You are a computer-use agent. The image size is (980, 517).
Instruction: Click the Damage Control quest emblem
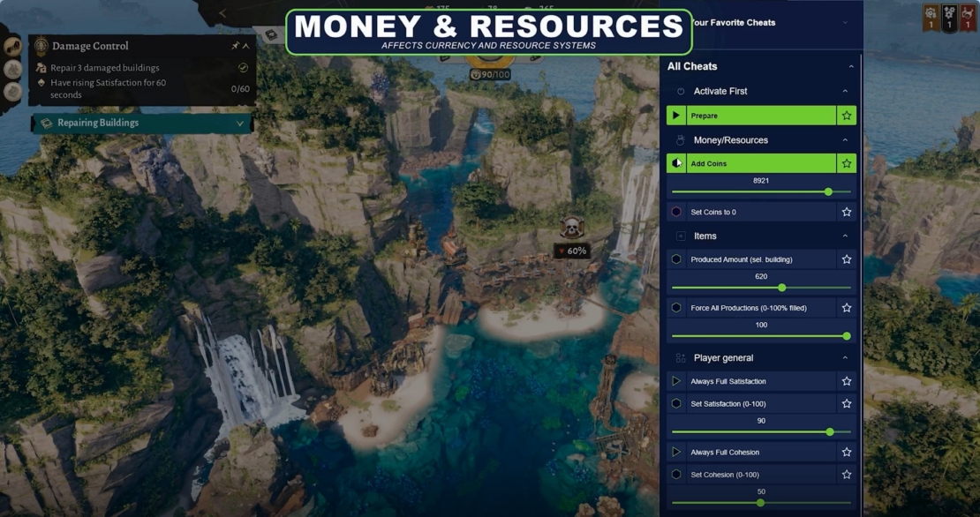41,46
